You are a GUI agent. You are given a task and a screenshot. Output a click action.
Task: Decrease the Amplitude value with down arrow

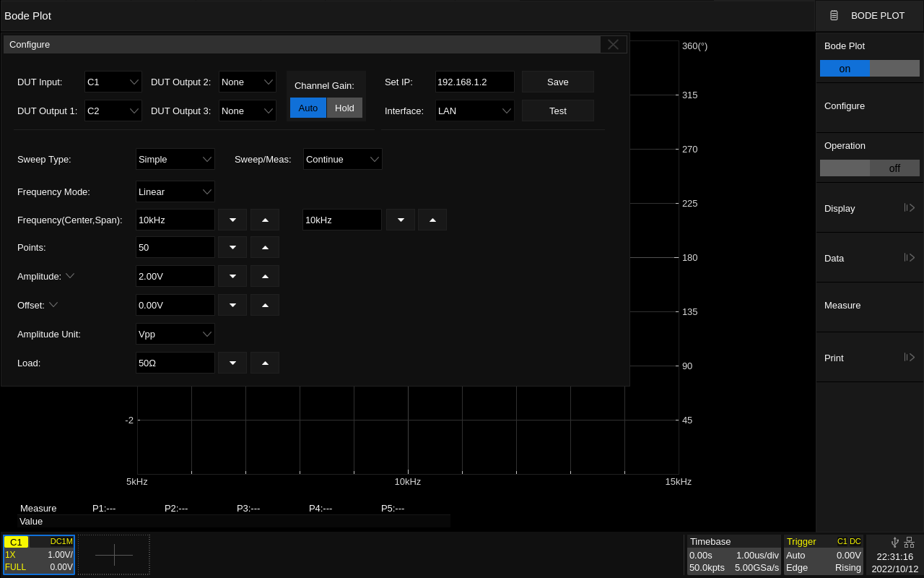[x=232, y=276]
